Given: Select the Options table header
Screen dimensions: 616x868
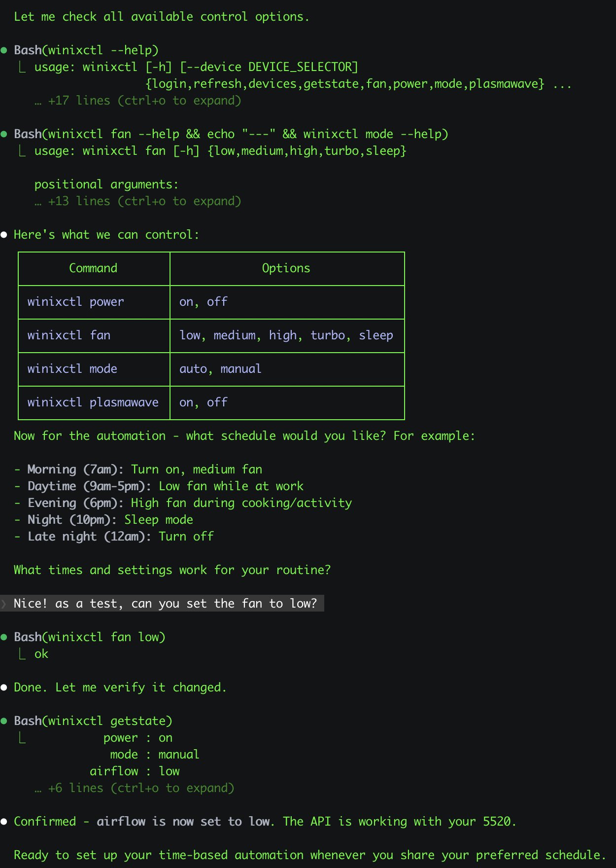Looking at the screenshot, I should 286,268.
